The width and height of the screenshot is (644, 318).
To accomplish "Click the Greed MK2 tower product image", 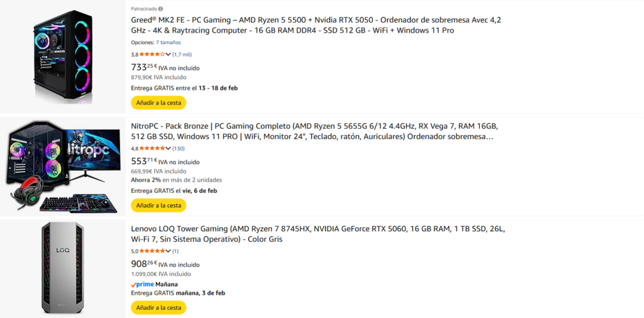I will coord(63,57).
